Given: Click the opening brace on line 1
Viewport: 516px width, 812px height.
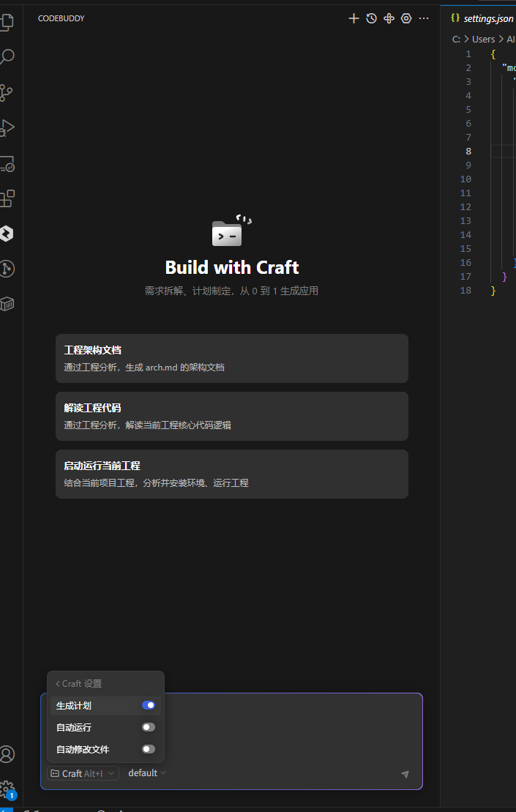Looking at the screenshot, I should tap(493, 54).
